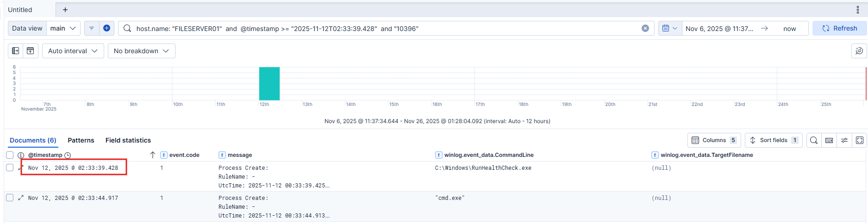
Task: Check the cmd.exe row checkbox
Action: point(10,198)
